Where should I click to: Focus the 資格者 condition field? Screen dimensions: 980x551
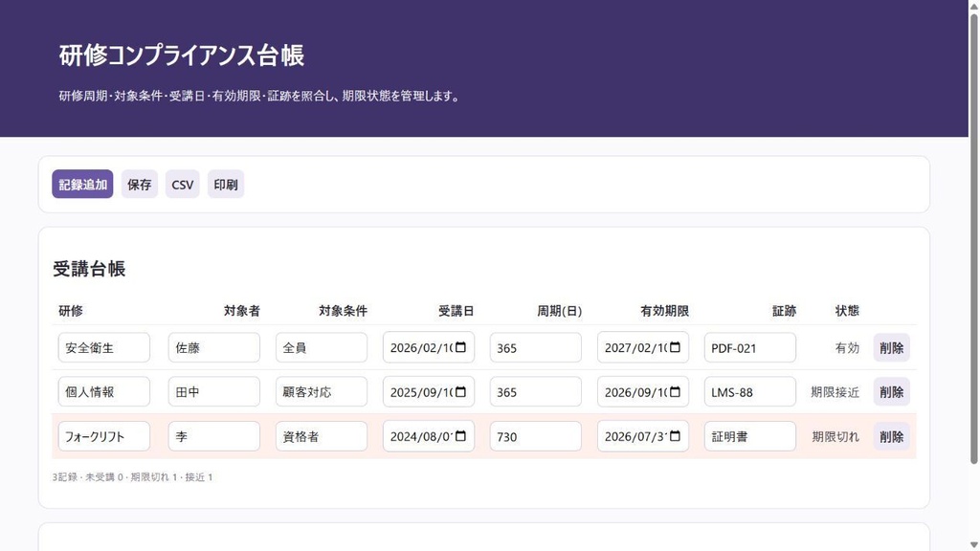point(322,436)
